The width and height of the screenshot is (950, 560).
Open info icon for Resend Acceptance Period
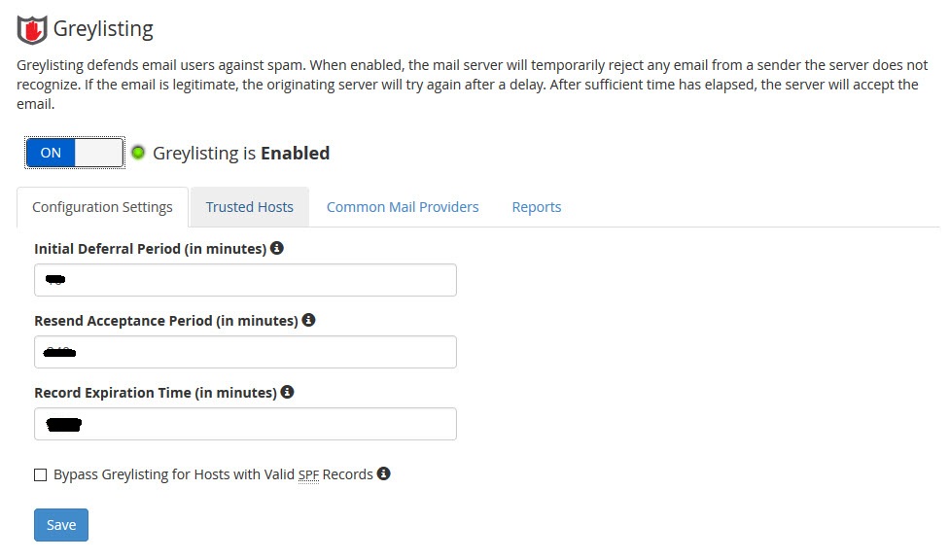308,320
